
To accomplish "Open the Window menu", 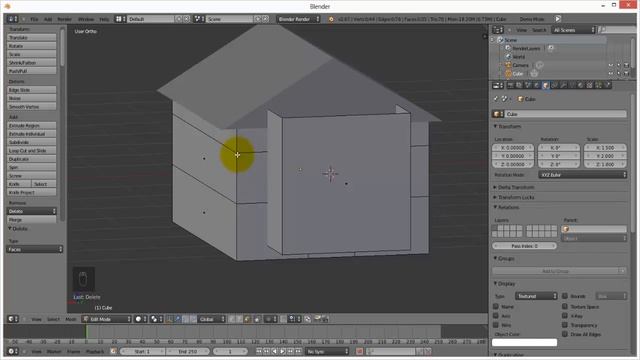I will tap(86, 19).
